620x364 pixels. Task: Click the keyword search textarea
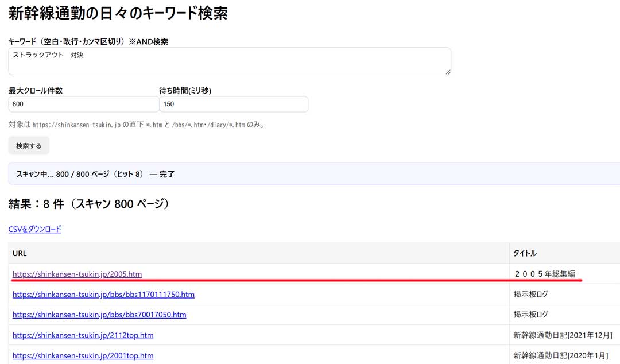pos(230,61)
